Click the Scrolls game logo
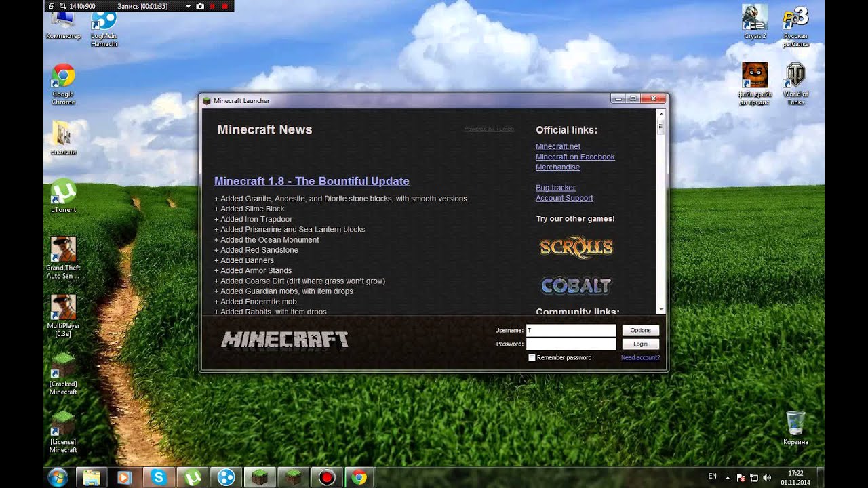Image resolution: width=868 pixels, height=488 pixels. 576,247
